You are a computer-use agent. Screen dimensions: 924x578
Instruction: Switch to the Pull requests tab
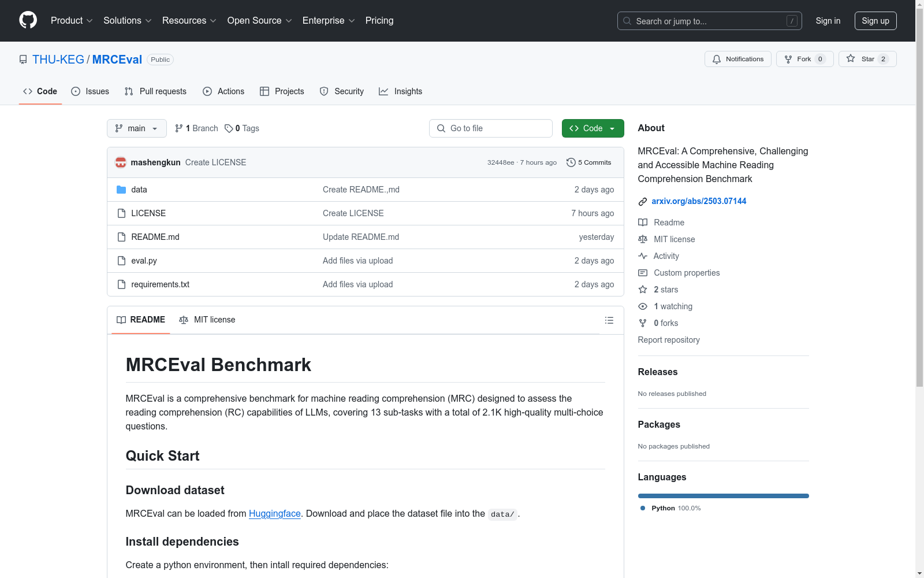155,91
